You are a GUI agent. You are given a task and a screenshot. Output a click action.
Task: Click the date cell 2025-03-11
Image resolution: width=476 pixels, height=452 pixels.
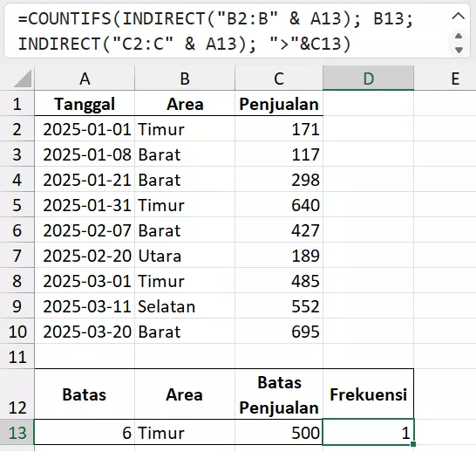pyautogui.click(x=85, y=306)
